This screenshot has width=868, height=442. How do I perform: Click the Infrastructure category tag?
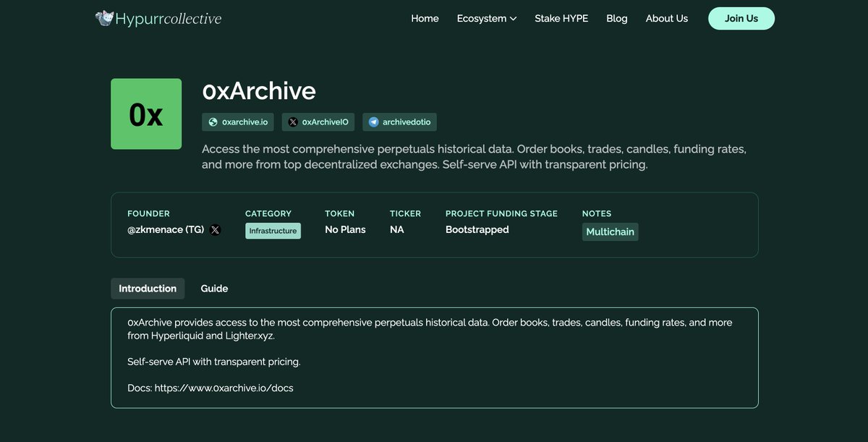pyautogui.click(x=273, y=231)
